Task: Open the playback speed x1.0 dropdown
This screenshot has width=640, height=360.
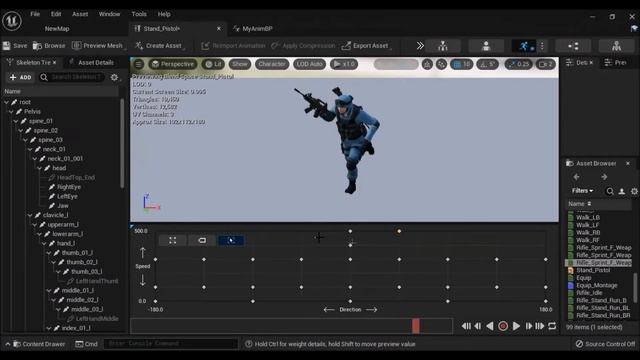Action: coord(344,64)
